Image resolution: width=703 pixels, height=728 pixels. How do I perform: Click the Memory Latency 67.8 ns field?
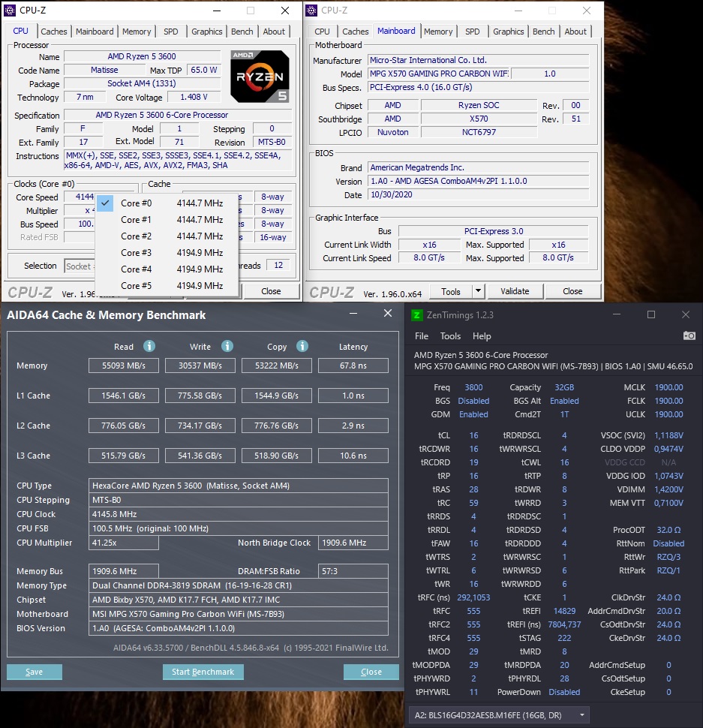click(353, 366)
